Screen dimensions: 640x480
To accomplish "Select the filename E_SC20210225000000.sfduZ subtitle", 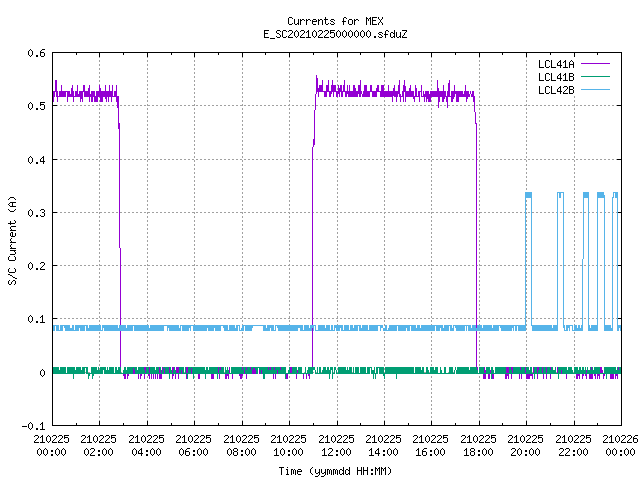I will (335, 34).
